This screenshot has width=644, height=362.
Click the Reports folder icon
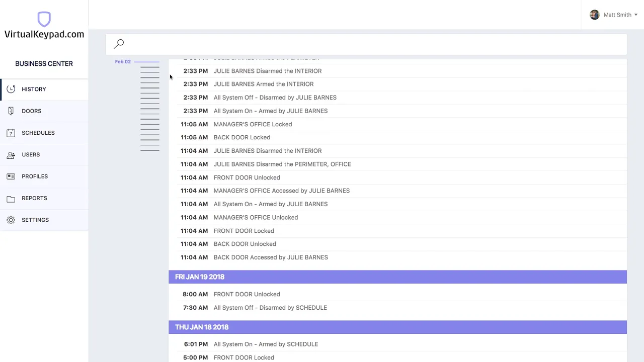11,198
